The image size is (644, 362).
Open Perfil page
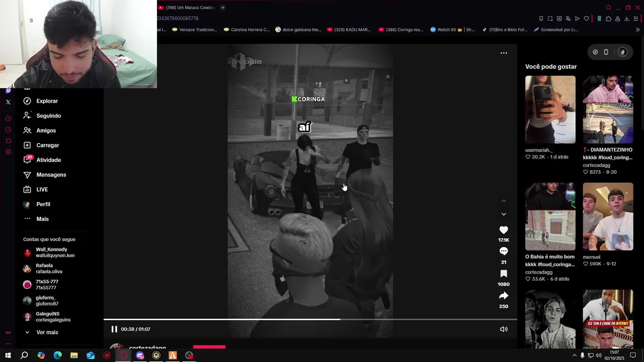click(37, 204)
